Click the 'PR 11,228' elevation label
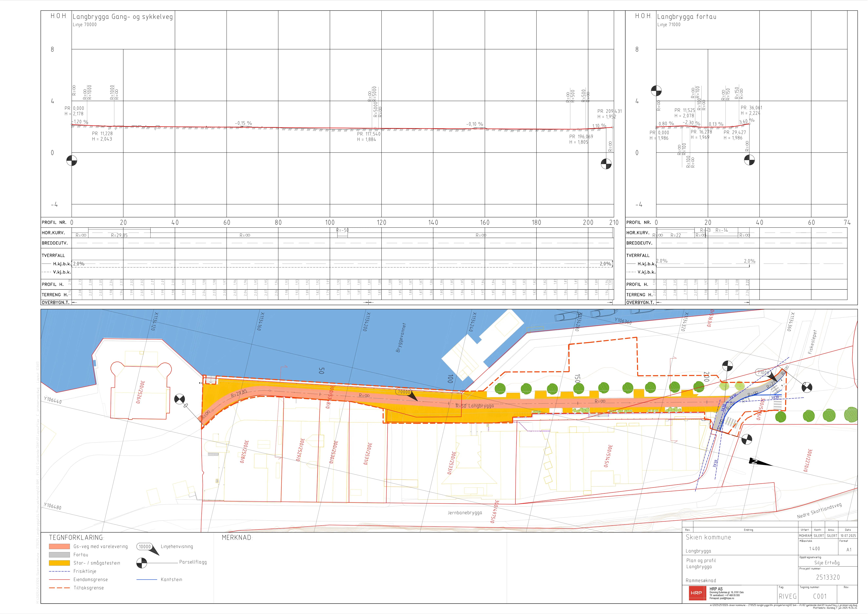Screen dimensions: 868x614 point(102,134)
